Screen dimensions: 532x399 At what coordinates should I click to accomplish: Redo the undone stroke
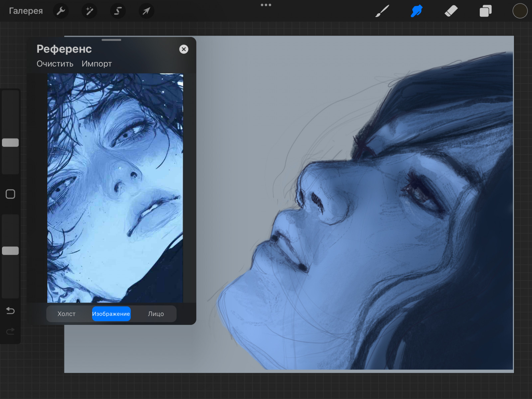pyautogui.click(x=10, y=331)
